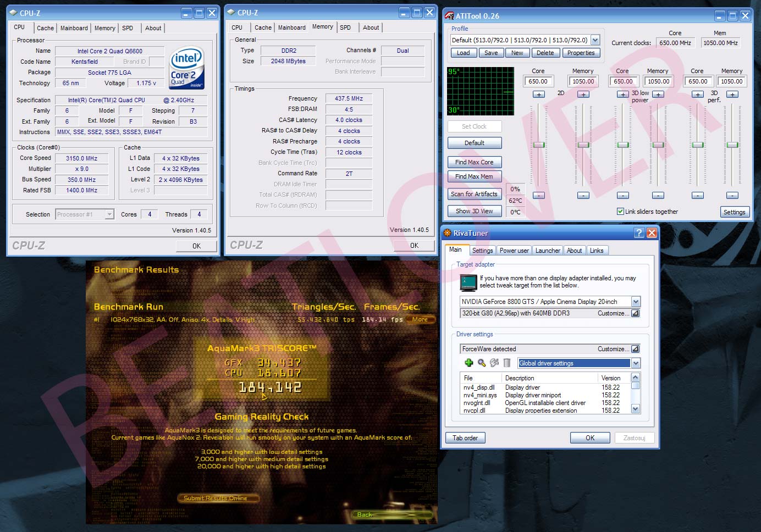Open the Mainboard tab in the left CPU-Z window
The height and width of the screenshot is (532, 761).
pos(74,28)
